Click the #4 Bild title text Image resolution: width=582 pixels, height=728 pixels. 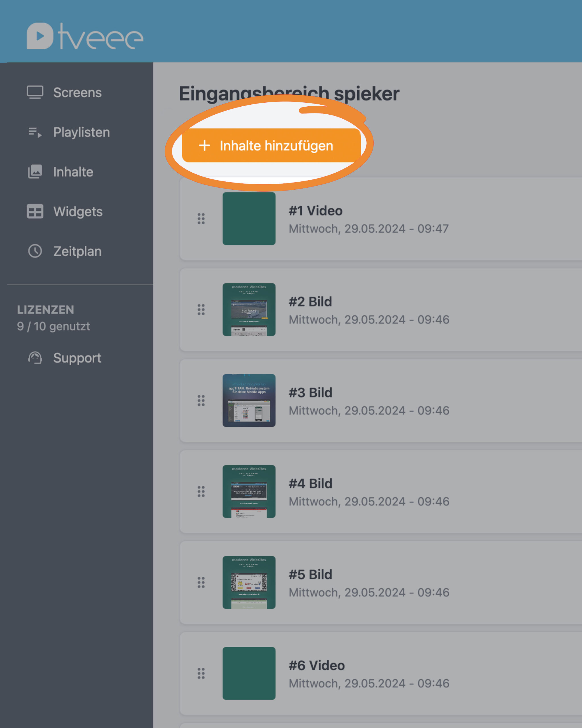(x=310, y=483)
